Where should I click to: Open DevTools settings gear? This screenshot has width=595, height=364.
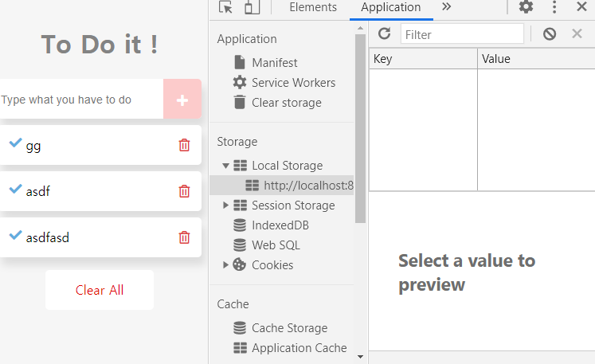[526, 7]
